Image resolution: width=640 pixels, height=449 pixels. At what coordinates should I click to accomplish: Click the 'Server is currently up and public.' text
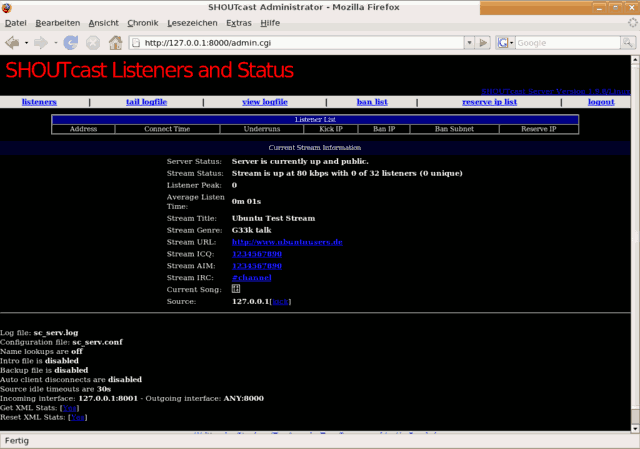pyautogui.click(x=300, y=161)
